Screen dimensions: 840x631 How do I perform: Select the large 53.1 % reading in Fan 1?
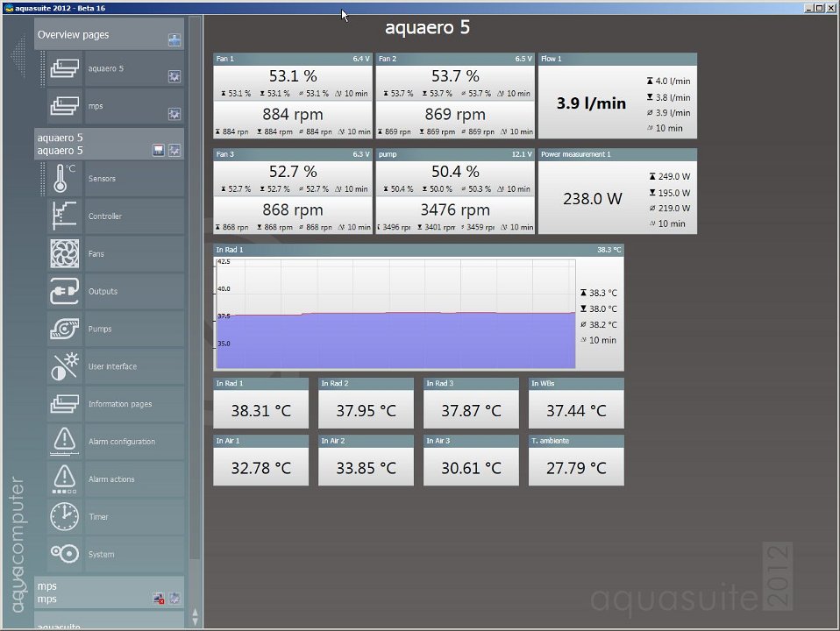(293, 76)
